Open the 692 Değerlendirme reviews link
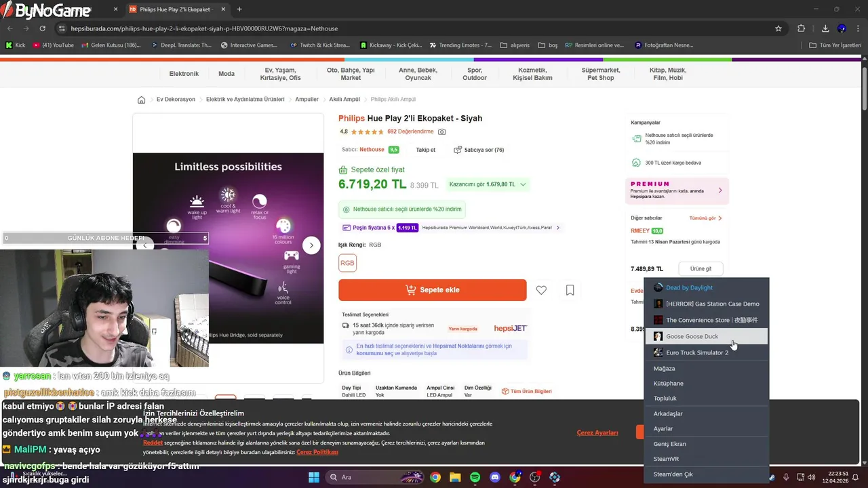Screen dimensions: 868x488 pyautogui.click(x=410, y=131)
